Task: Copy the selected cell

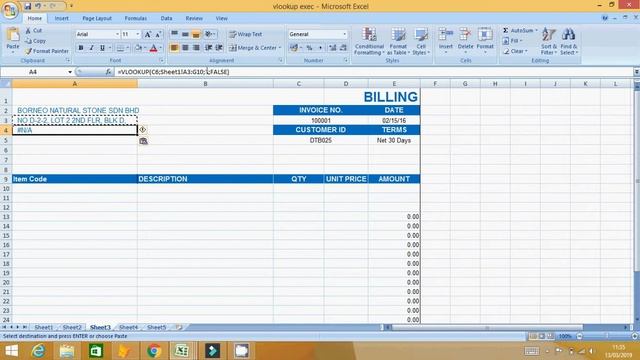Action: 36,41
